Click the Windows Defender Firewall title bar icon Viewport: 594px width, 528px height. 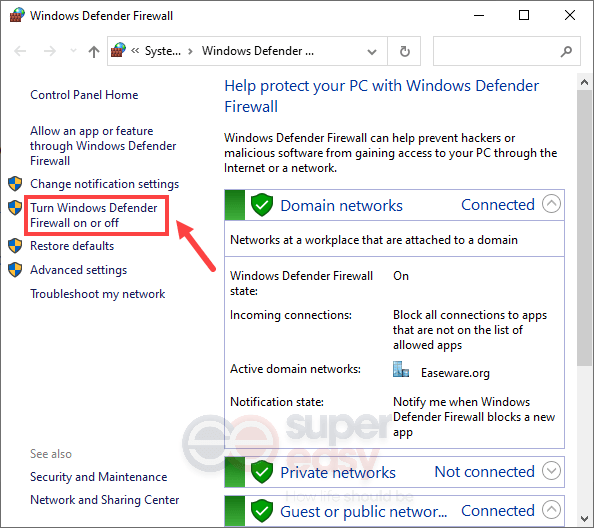pos(17,16)
